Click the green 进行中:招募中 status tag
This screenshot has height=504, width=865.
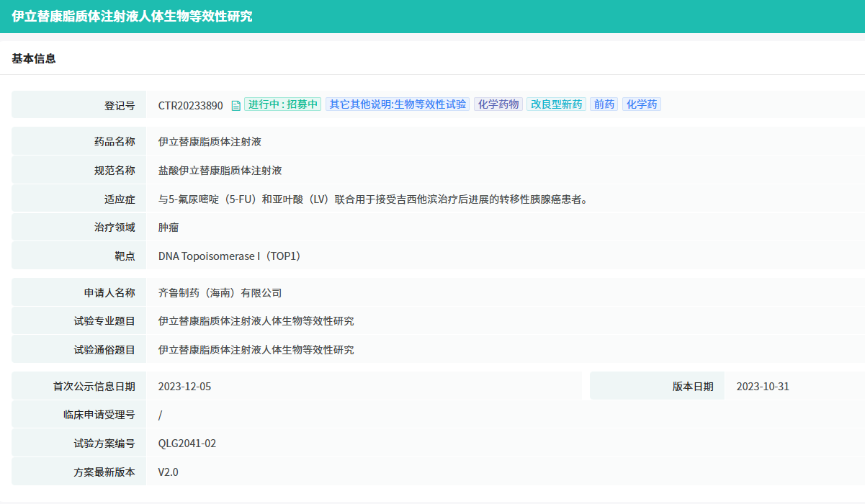tap(282, 104)
